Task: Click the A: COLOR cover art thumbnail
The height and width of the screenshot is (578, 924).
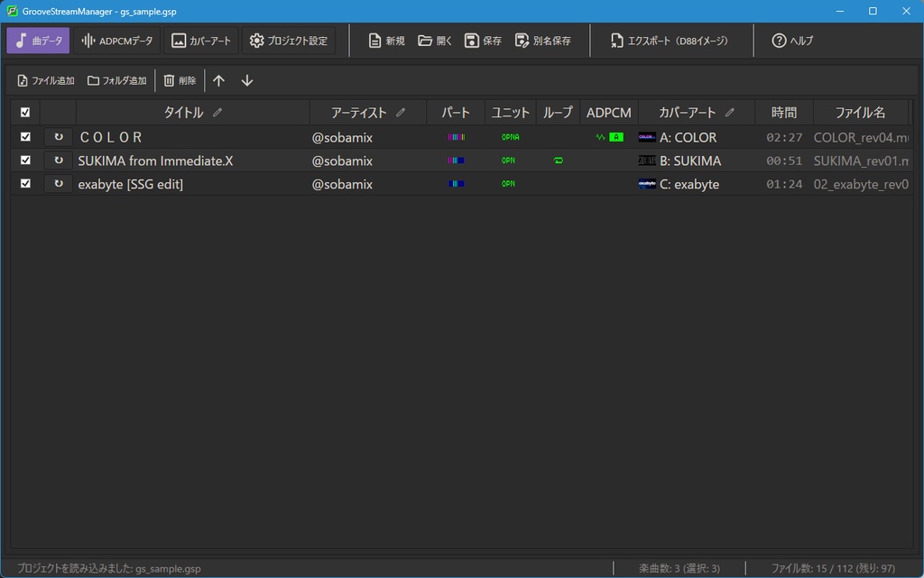Action: pyautogui.click(x=647, y=137)
